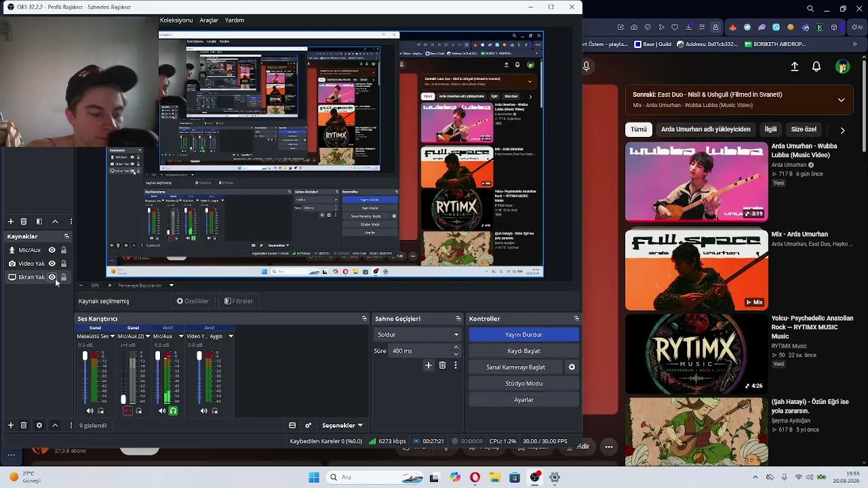Switch audio mixer layout icon
This screenshot has height=488, width=868.
[x=292, y=426]
